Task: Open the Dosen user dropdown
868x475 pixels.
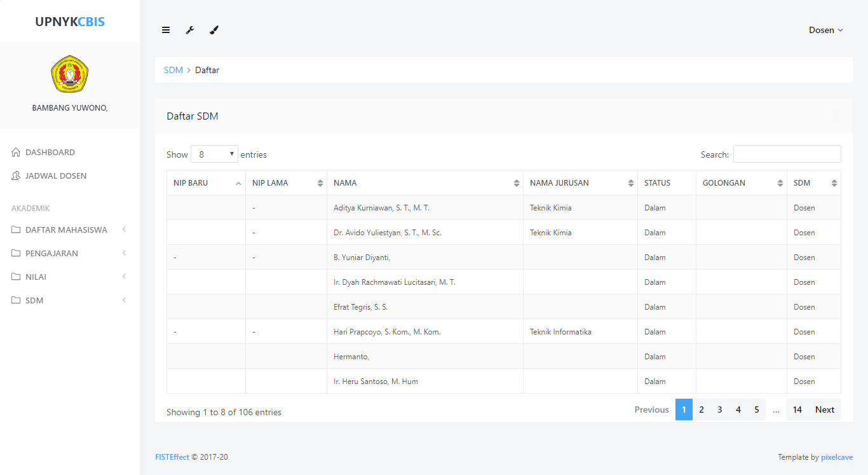Action: coord(825,30)
